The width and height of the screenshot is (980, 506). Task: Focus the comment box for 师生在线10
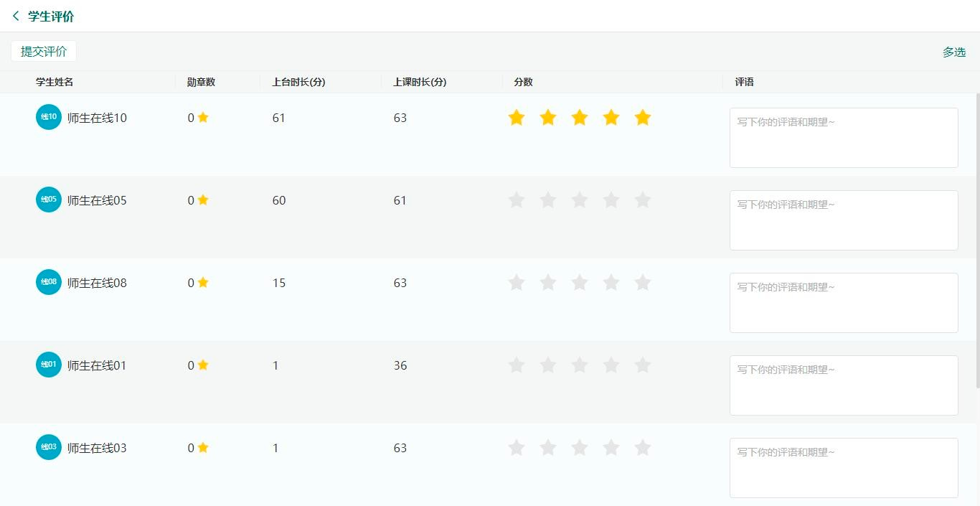pos(844,138)
